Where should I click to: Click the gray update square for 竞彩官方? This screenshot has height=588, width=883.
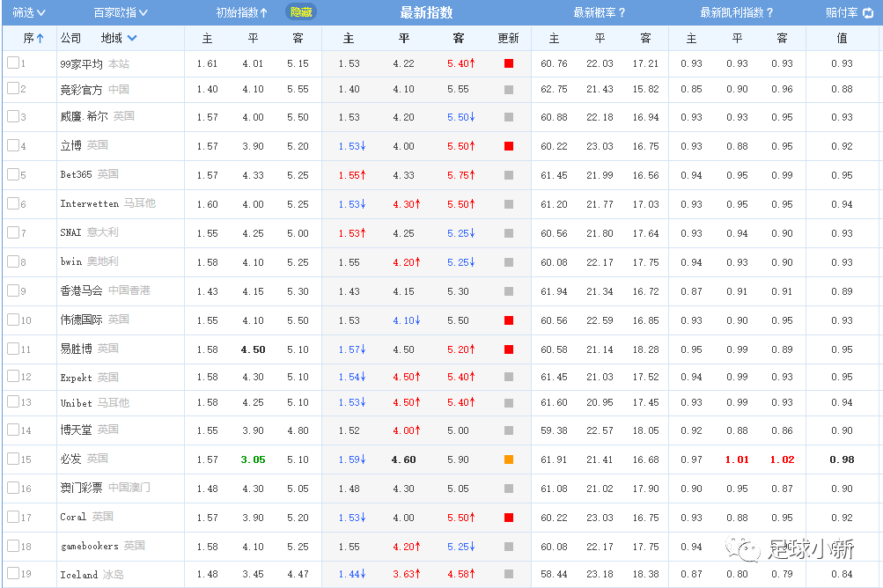coord(509,90)
